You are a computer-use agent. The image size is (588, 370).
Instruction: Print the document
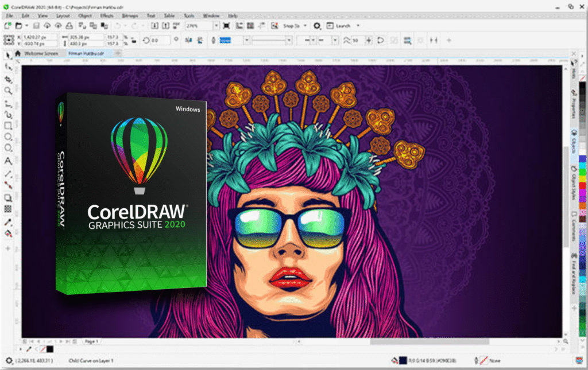pyautogui.click(x=69, y=25)
